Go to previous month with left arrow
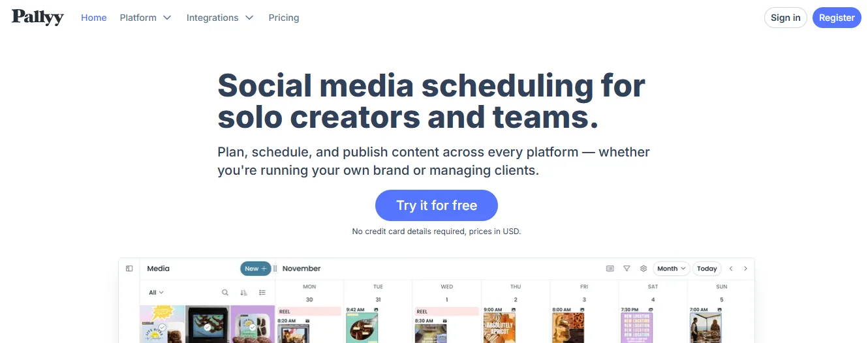 (x=731, y=269)
